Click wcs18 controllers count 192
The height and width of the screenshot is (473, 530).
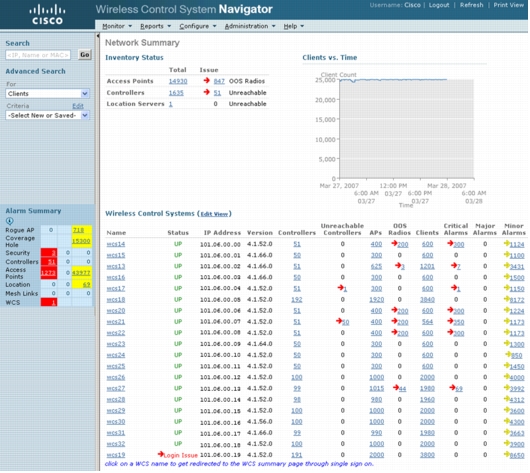click(297, 300)
